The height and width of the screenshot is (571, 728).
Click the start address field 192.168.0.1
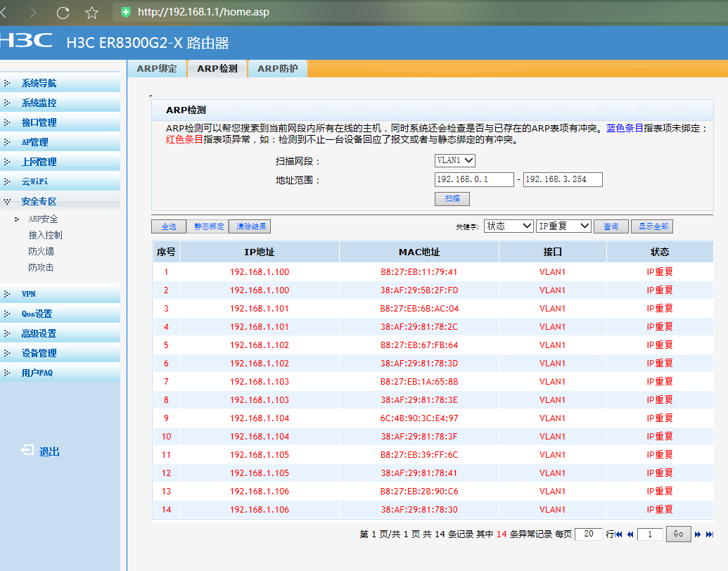coord(474,179)
